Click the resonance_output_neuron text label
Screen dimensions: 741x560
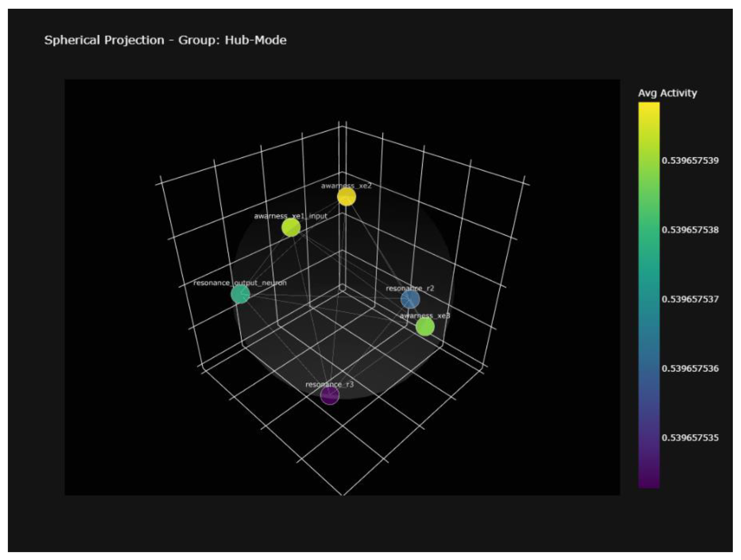(240, 283)
